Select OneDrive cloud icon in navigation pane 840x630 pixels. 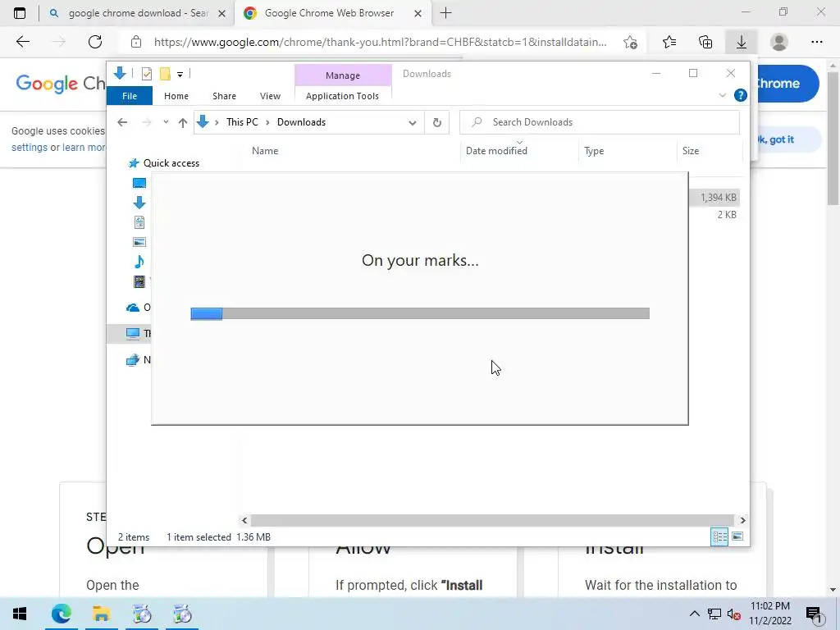(x=133, y=308)
